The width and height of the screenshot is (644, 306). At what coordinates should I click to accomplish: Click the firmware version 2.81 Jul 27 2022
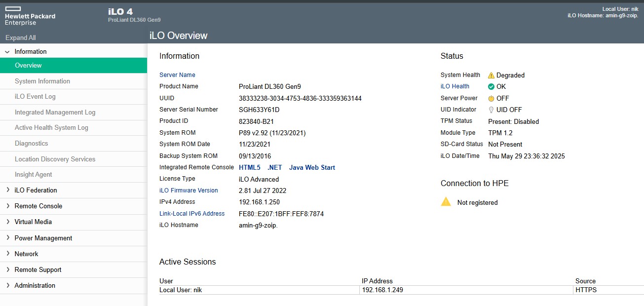pos(263,191)
